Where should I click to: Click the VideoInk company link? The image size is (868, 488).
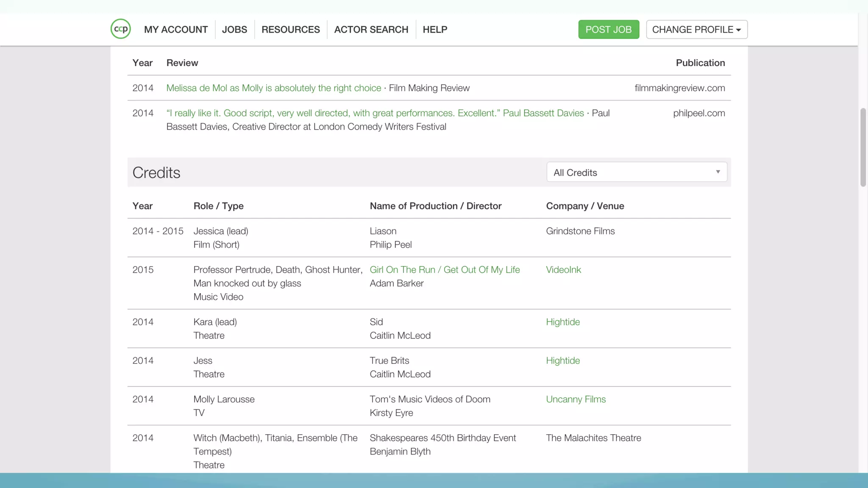point(563,270)
